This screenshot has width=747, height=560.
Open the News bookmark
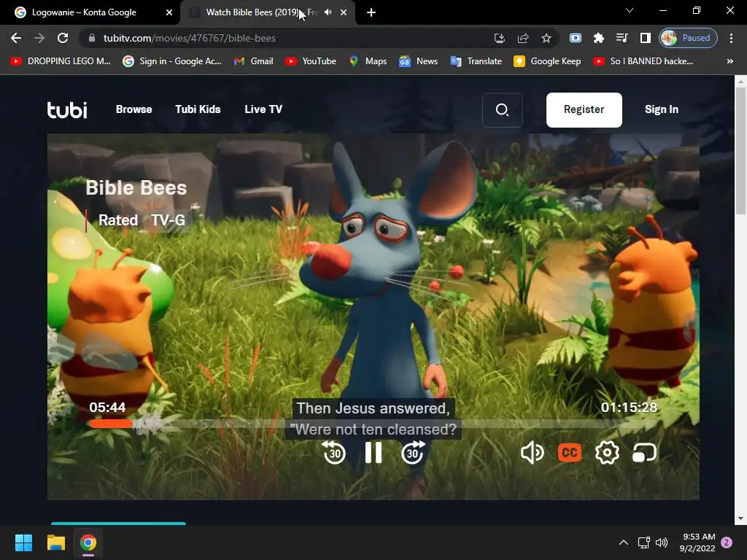pos(418,61)
